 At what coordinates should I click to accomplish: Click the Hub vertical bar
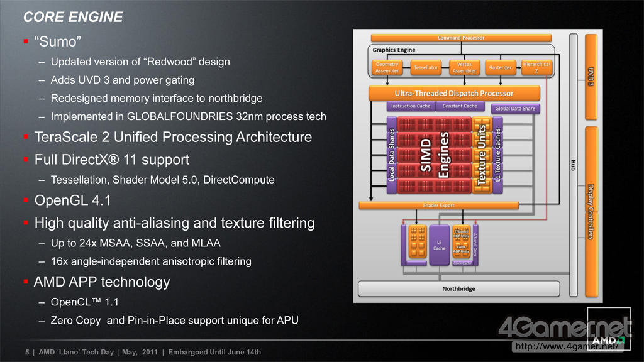coord(574,165)
